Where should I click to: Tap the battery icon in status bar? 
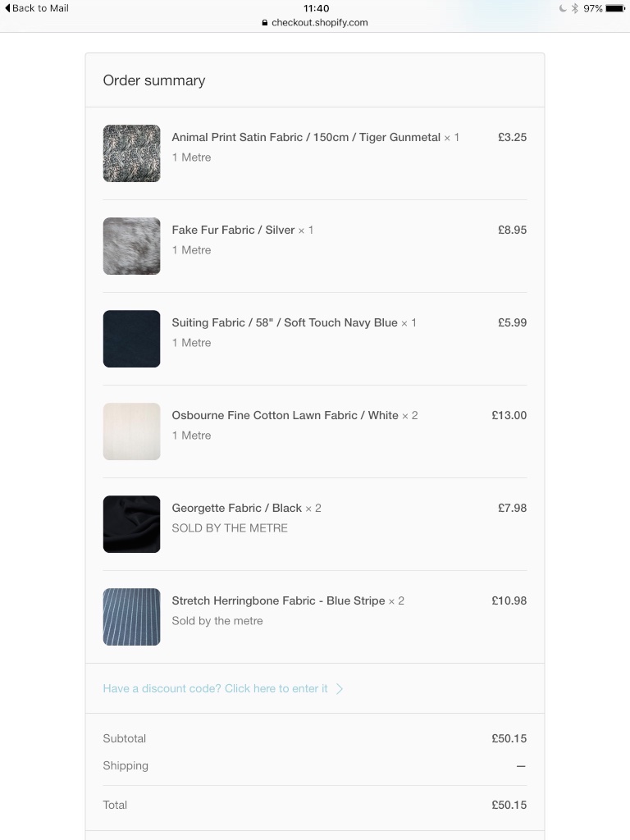[615, 8]
